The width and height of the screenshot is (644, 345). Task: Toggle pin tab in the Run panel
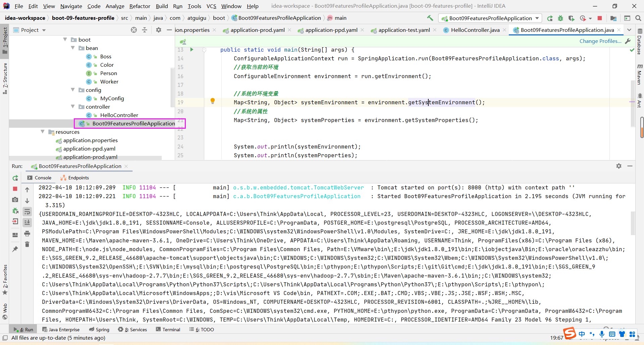15,249
